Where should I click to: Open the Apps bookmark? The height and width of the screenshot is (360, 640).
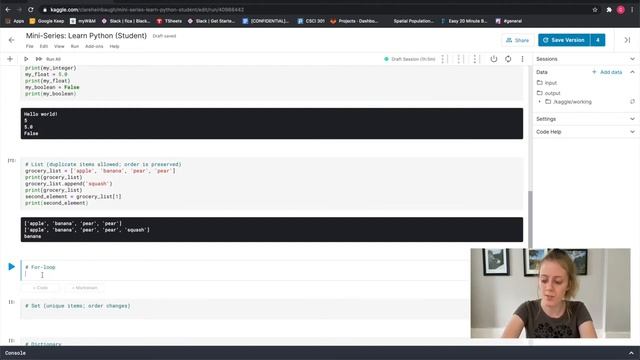click(x=15, y=21)
